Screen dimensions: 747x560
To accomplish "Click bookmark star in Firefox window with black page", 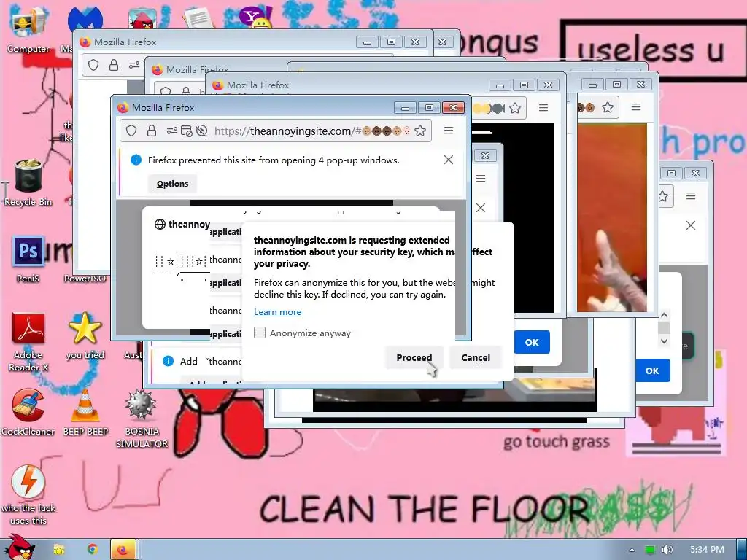I will click(x=514, y=108).
